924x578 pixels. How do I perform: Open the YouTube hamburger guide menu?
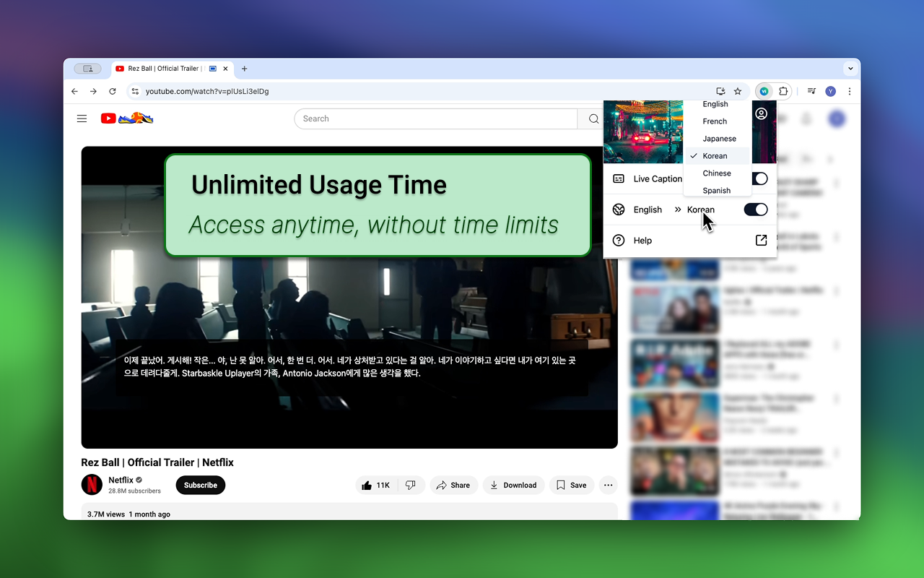coord(82,118)
